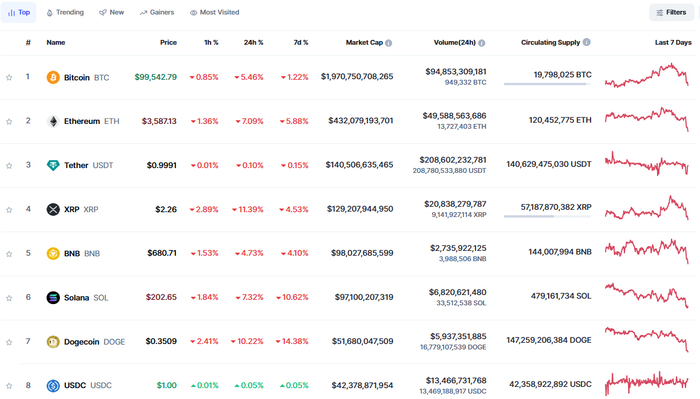This screenshot has height=399, width=700.
Task: Open Ethereum's last 7 days sparkline chart
Action: 647,119
